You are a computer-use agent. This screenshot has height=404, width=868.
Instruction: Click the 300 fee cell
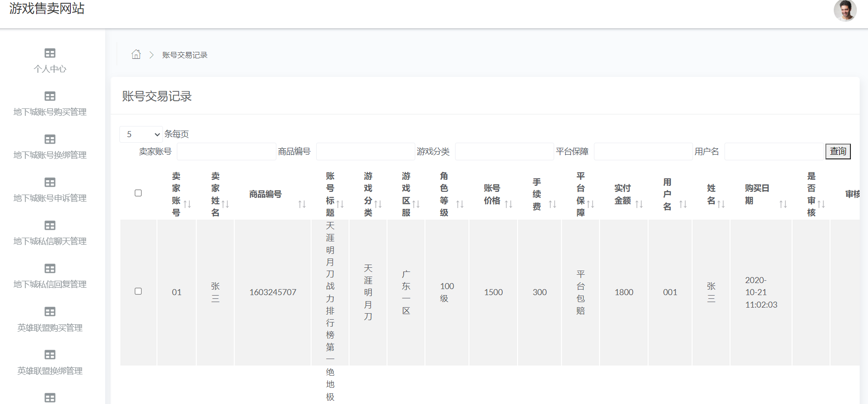click(540, 292)
